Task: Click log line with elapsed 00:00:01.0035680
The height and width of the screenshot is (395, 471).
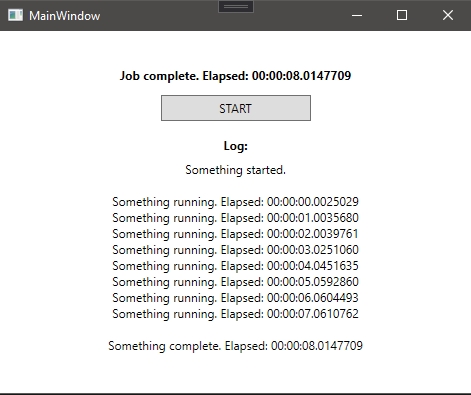Action: tap(235, 218)
